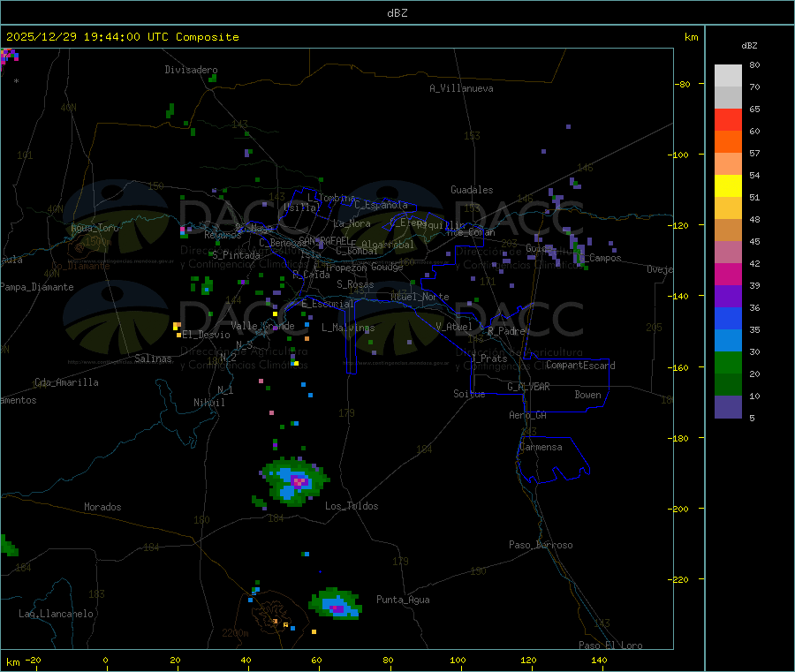
Task: Click the C_Española location label
Action: [381, 205]
